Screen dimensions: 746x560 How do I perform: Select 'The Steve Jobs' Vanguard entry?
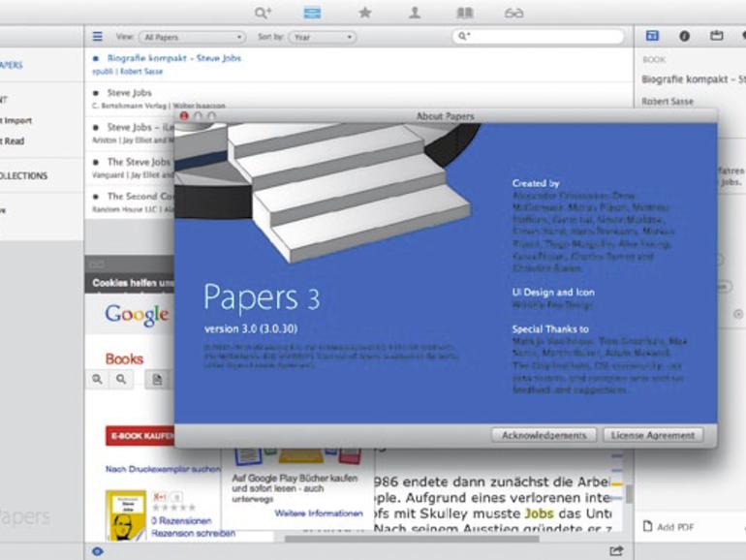(130, 168)
